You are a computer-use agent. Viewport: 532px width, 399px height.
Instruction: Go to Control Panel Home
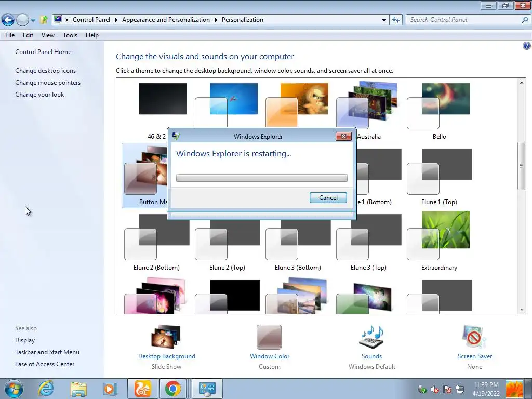pos(43,52)
